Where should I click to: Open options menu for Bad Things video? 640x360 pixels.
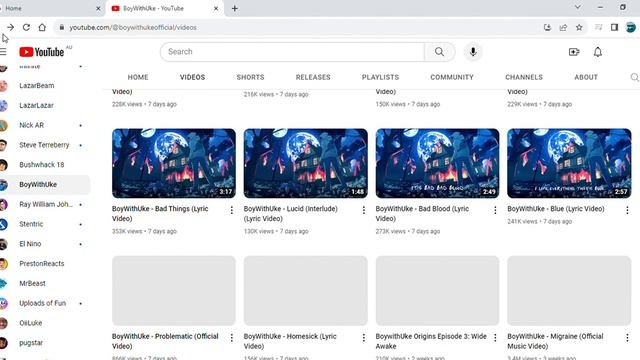pyautogui.click(x=231, y=210)
